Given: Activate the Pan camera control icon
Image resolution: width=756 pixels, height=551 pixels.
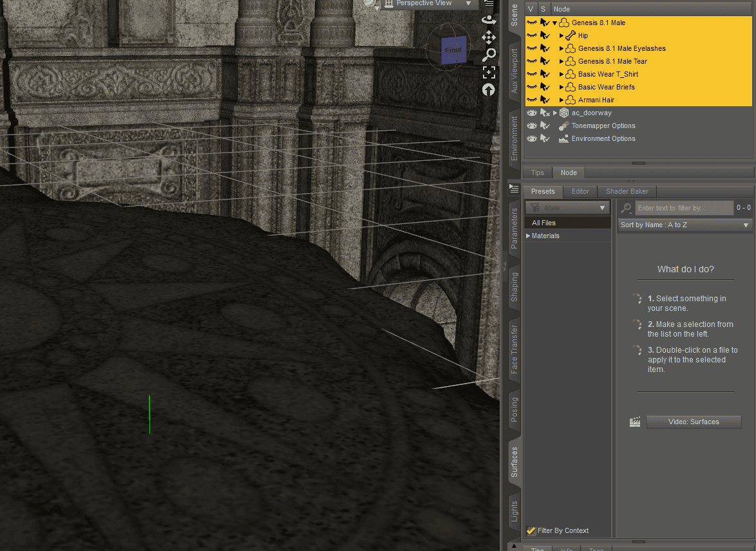Looking at the screenshot, I should (489, 38).
